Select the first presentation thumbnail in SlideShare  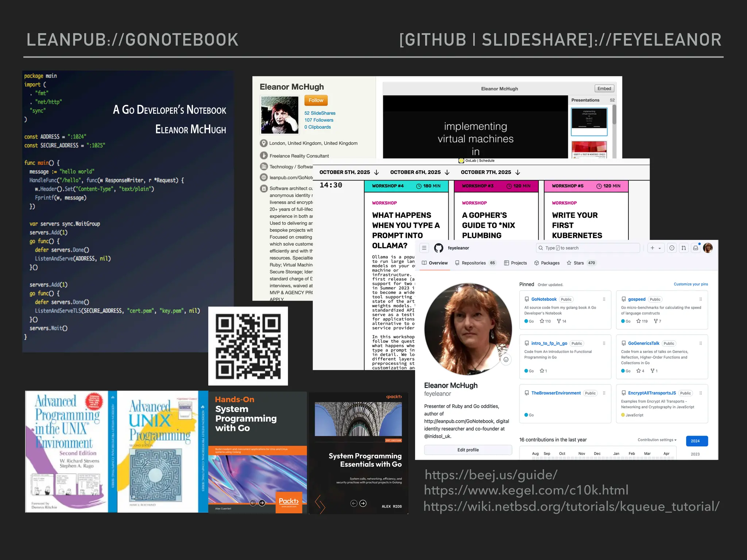pos(589,121)
